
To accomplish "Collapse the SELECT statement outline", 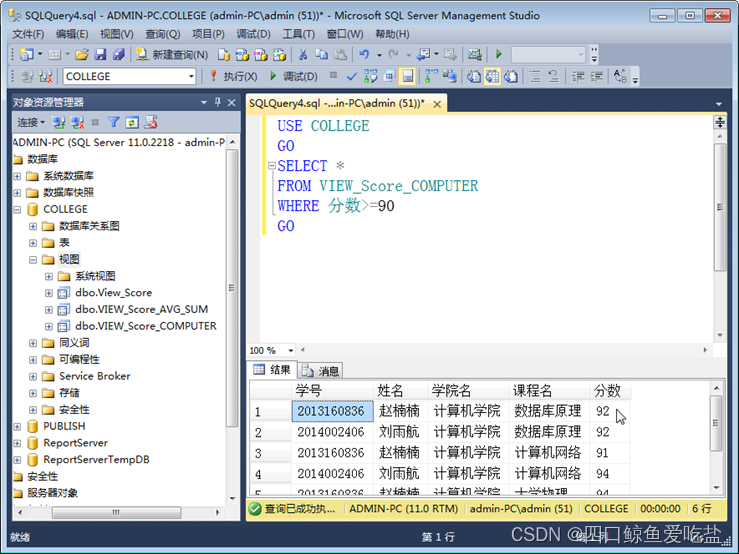I will [271, 165].
